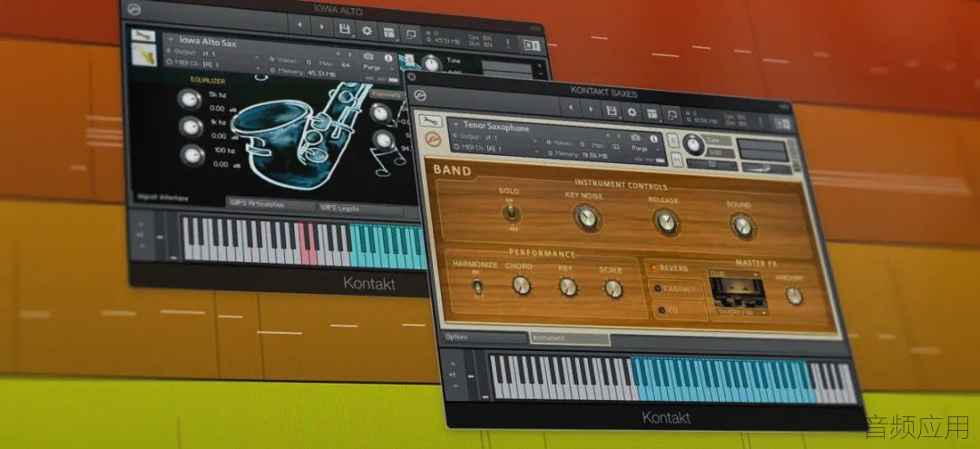Click Tune knob in Tenor Saxophone header
The height and width of the screenshot is (449, 980).
point(692,145)
